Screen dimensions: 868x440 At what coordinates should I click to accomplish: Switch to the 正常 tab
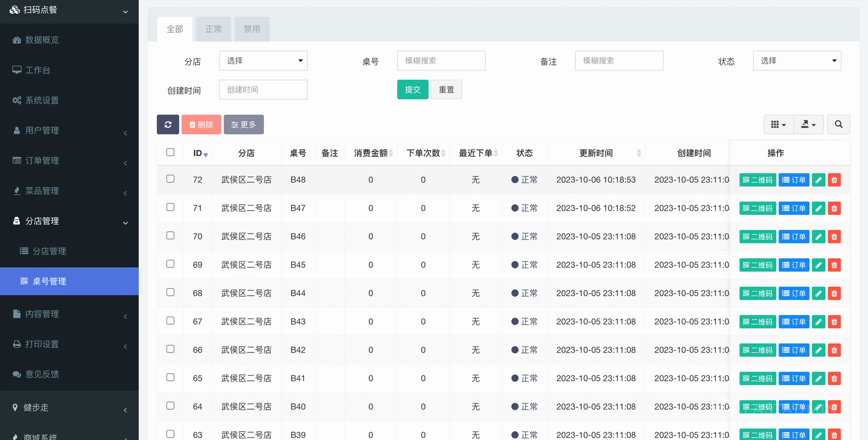tap(213, 29)
